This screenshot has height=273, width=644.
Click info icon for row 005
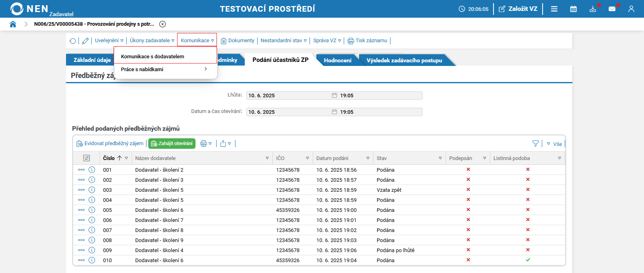pos(92,210)
